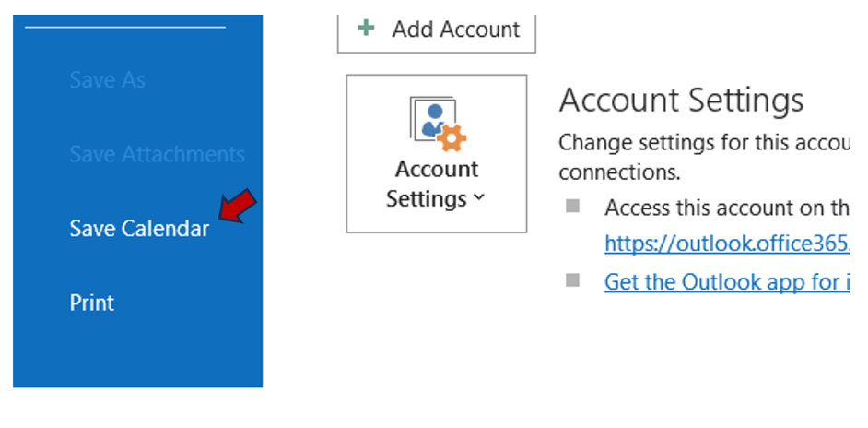Expand the Account Settings dropdown chevron
868x428 pixels.
click(478, 198)
